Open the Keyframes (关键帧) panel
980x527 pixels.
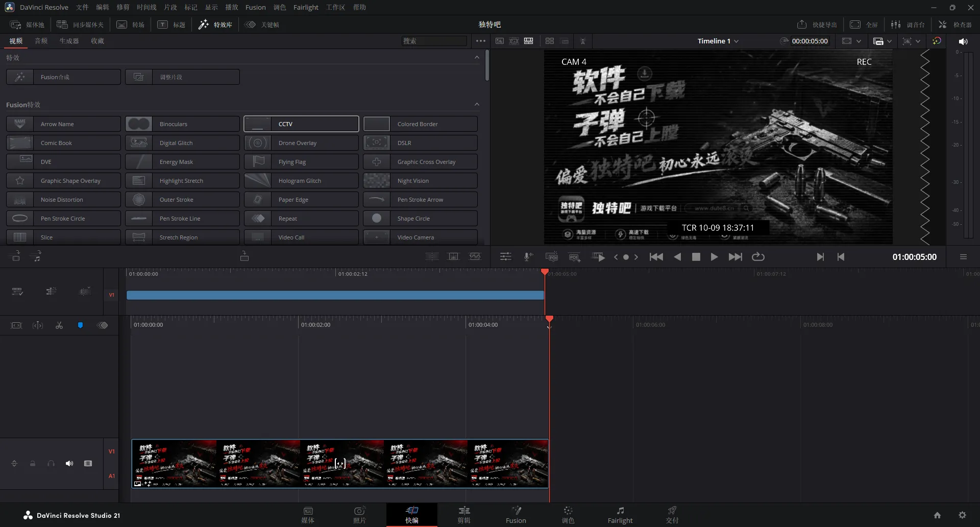pyautogui.click(x=262, y=25)
